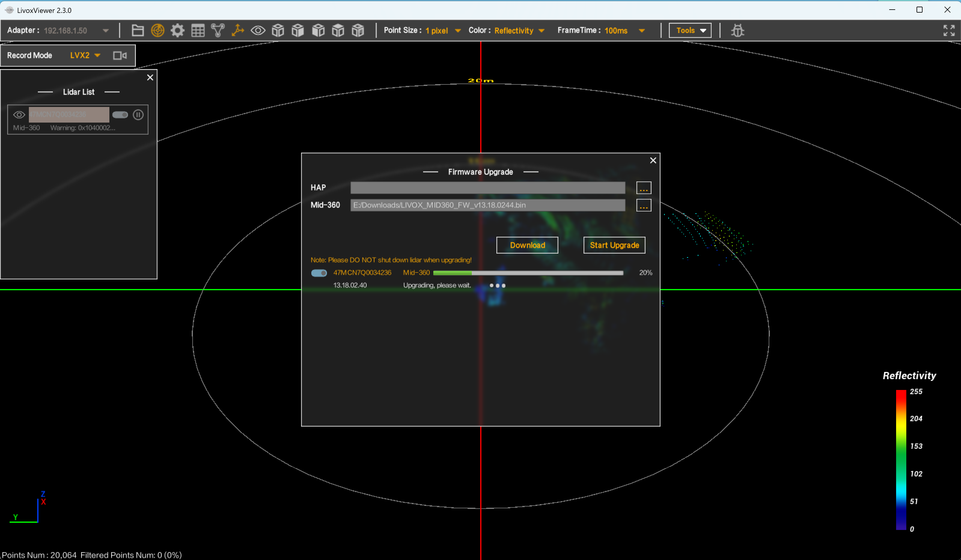The height and width of the screenshot is (560, 961).
Task: Toggle eye visibility for the Mid-360 lidar
Action: 19,115
